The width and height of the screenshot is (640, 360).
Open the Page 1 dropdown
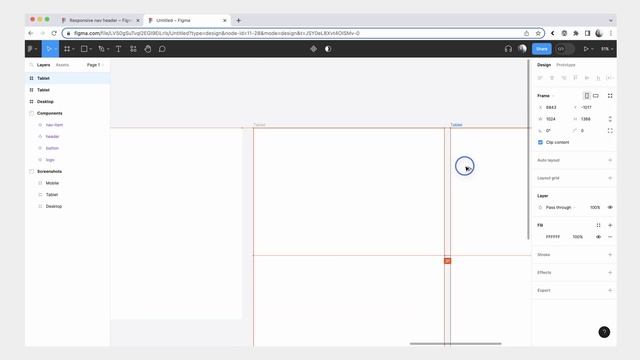click(x=95, y=65)
